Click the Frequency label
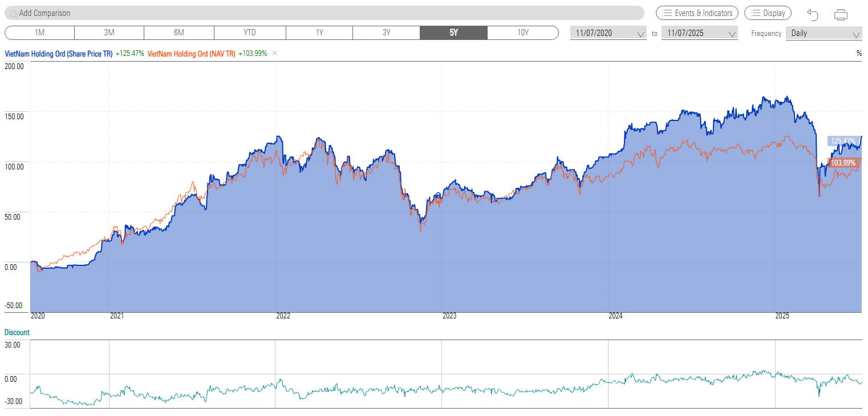Viewport: 868px width, 416px height. pyautogui.click(x=766, y=33)
